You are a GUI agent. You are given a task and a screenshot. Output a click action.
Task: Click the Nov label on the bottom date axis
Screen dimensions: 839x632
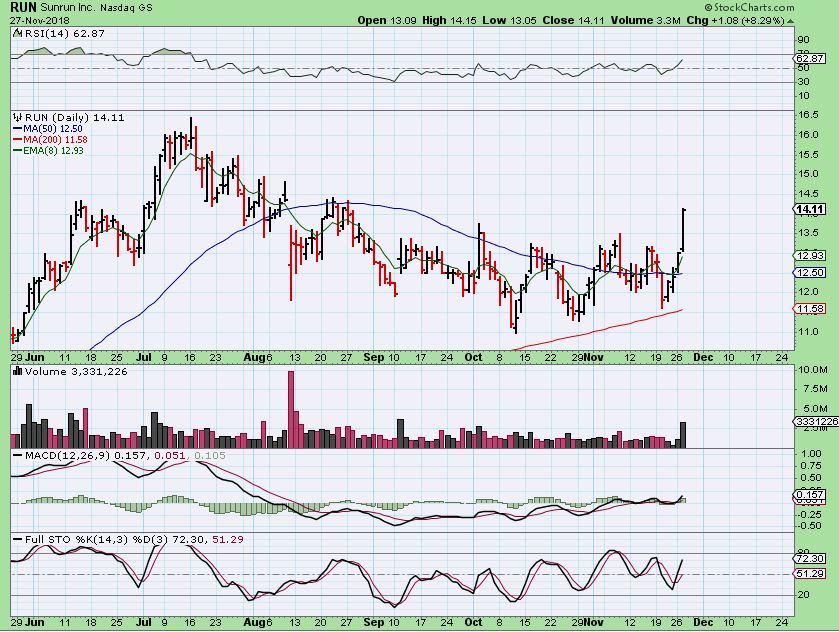click(x=594, y=623)
